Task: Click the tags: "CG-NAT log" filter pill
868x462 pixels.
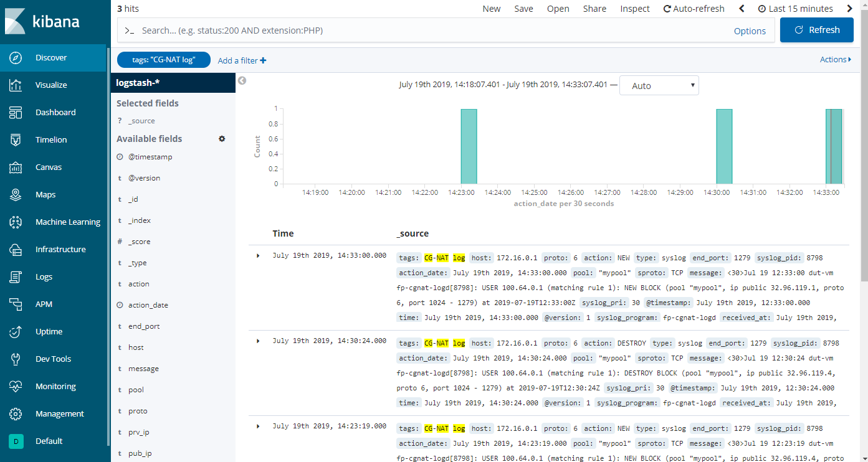Action: point(164,60)
